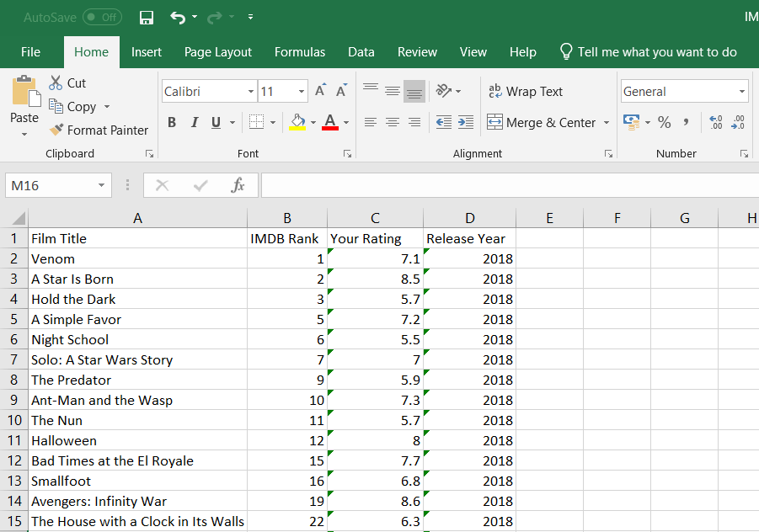Viewport: 759px width, 532px height.
Task: Open the Font settings dialog launcher
Action: [347, 154]
